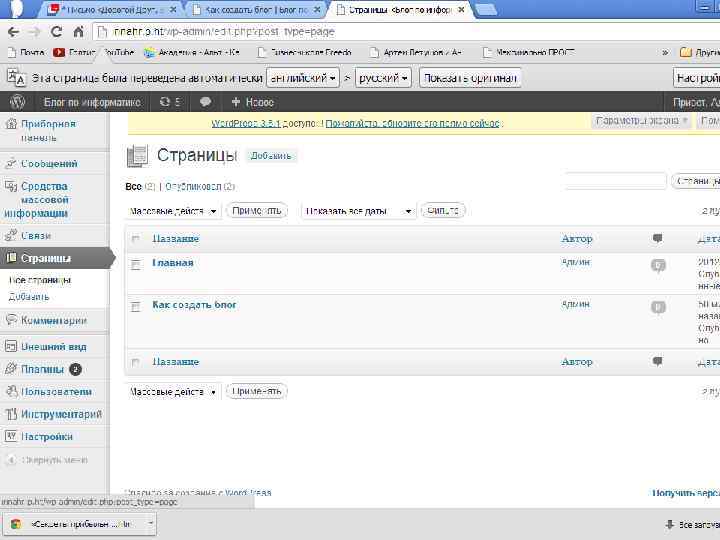Click the Фильтр button

tap(443, 211)
